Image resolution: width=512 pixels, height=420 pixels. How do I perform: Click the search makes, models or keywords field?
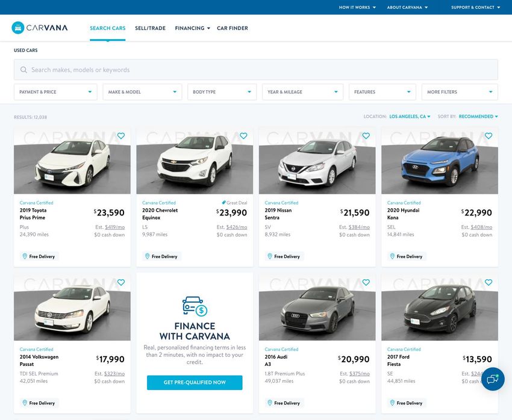pyautogui.click(x=255, y=69)
